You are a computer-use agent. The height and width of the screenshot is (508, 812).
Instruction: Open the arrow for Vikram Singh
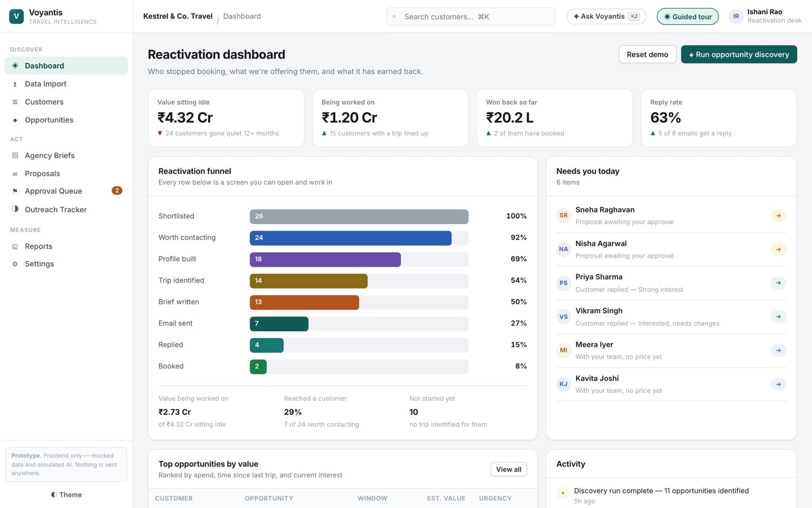coord(778,317)
